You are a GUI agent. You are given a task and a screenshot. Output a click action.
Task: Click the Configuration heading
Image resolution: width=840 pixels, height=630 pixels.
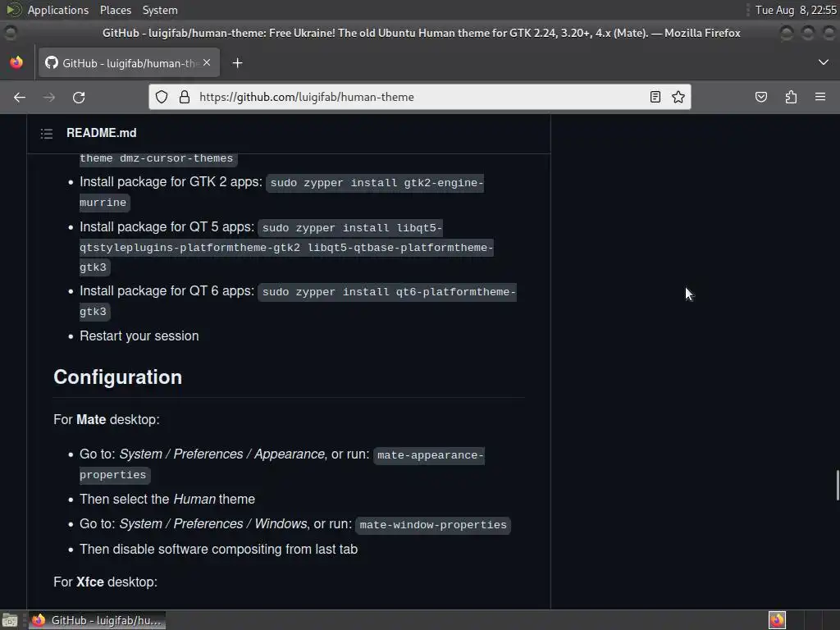tap(118, 377)
